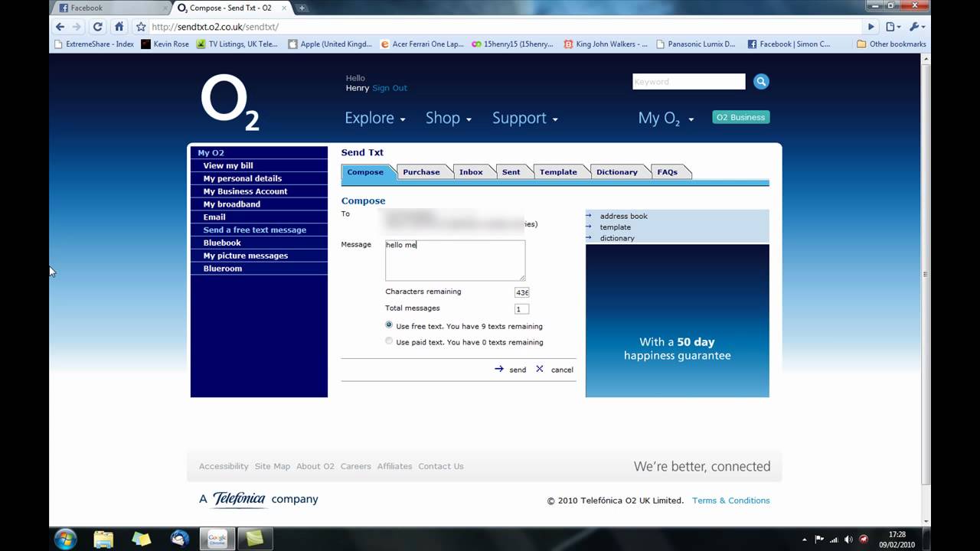The height and width of the screenshot is (551, 980).
Task: Open the Panasonic Lumix bookmark
Action: click(x=695, y=44)
